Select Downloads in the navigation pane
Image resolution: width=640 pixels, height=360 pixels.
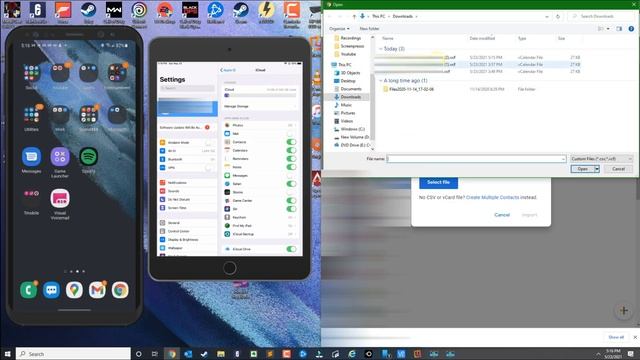click(351, 97)
